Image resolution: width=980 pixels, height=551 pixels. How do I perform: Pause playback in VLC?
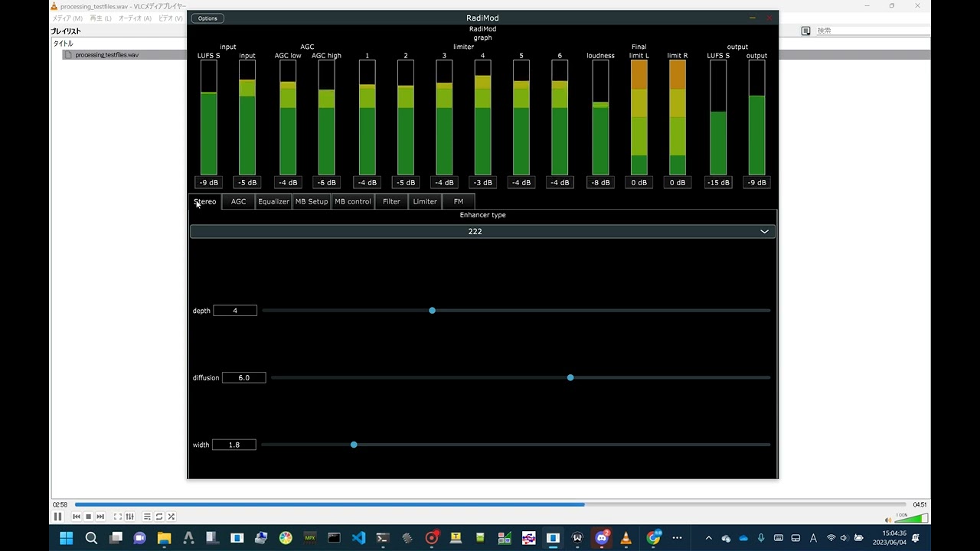coord(57,517)
